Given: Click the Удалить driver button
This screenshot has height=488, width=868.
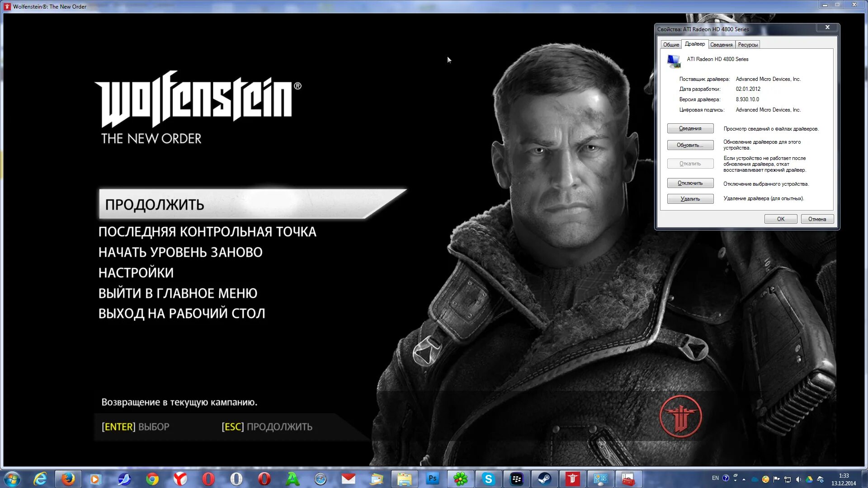Looking at the screenshot, I should 690,199.
